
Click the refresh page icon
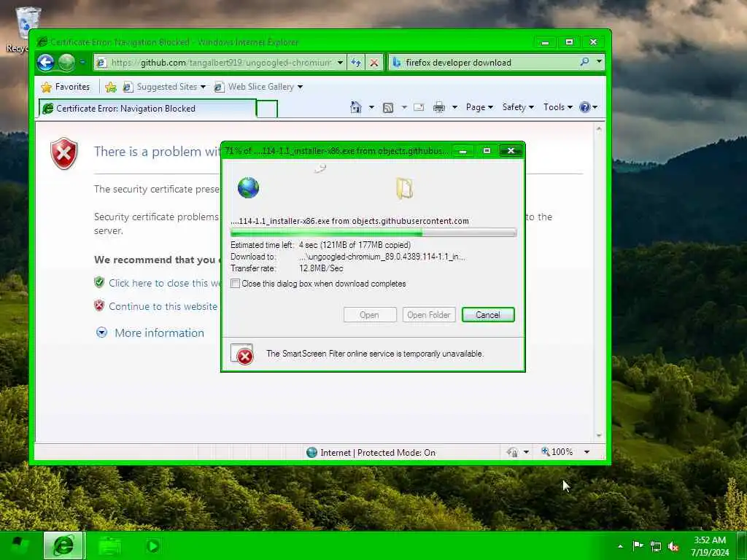(x=356, y=63)
